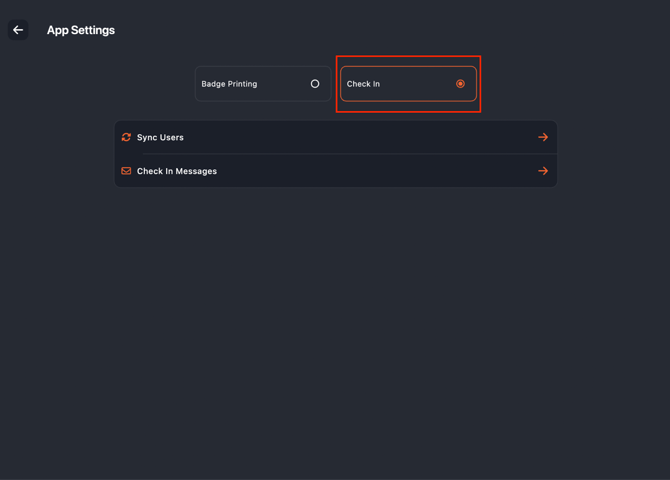Click the Sync Users label text
Viewport: 670px width, 480px height.
pos(160,137)
